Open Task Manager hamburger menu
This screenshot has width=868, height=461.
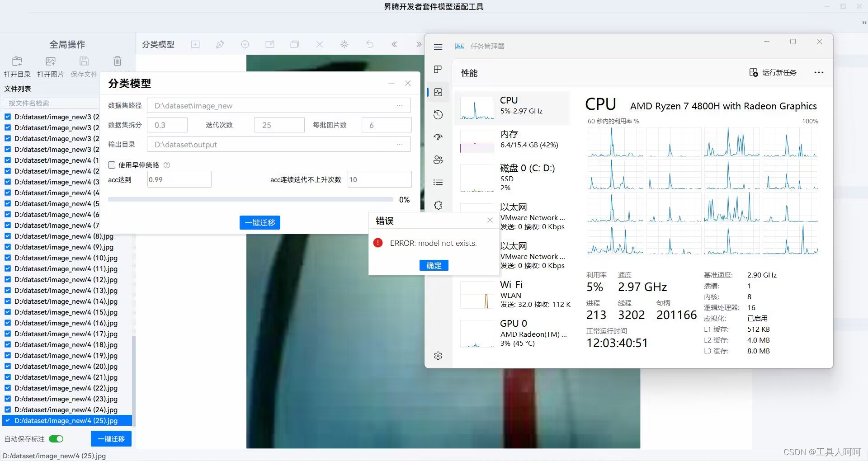(438, 47)
